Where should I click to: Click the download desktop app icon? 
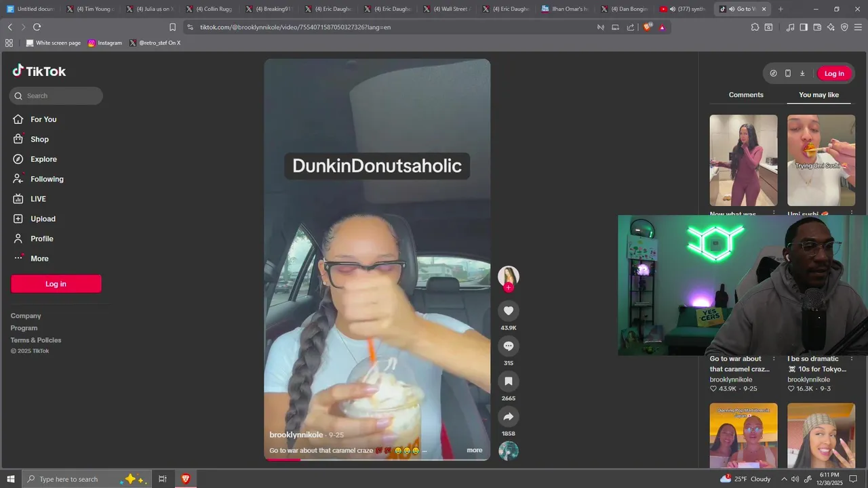coord(802,73)
